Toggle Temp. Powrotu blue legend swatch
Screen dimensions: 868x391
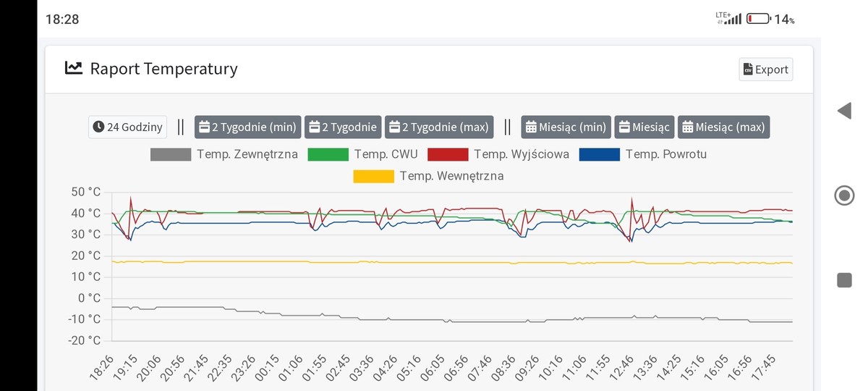point(600,154)
